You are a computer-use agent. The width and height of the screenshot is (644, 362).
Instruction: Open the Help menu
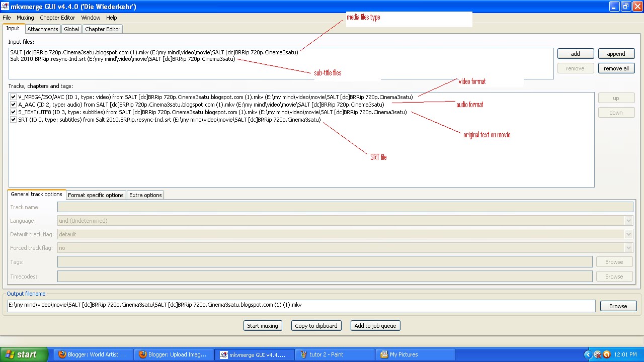[x=112, y=18]
